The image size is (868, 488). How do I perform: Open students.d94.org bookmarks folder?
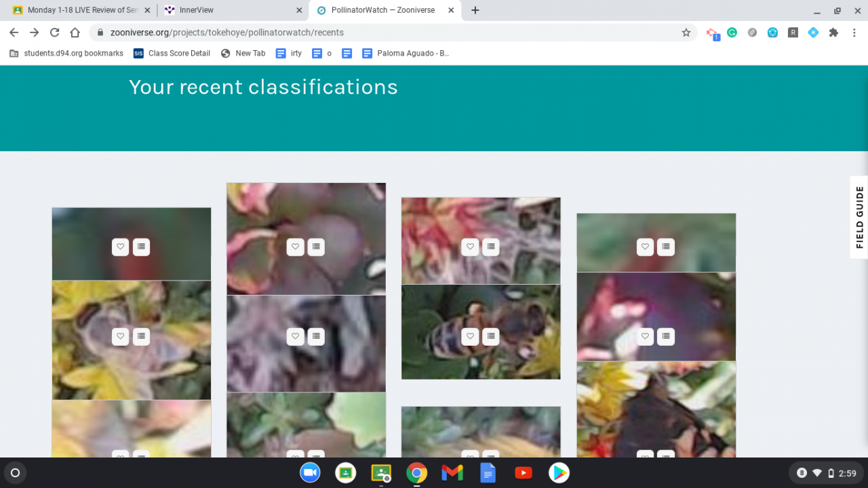66,53
